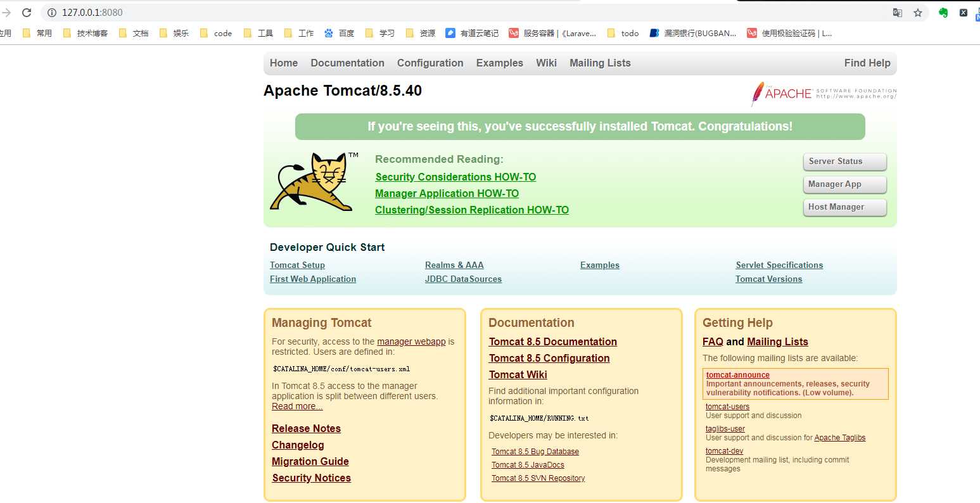Click the Tomcat cat logo
Viewport: 980px width, 503px height.
(314, 181)
